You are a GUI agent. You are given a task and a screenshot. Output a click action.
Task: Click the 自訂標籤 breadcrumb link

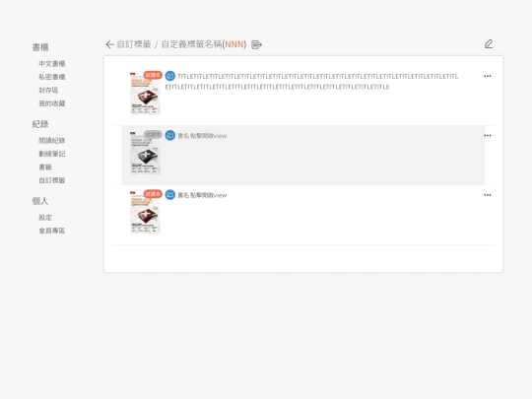click(x=134, y=44)
